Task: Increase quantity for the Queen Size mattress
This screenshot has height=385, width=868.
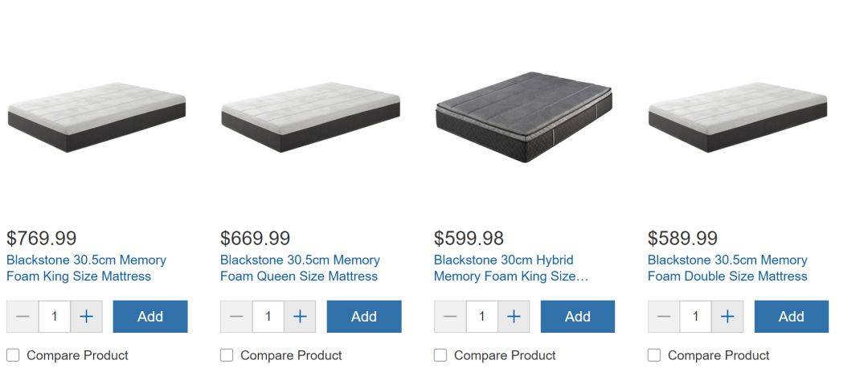Action: pyautogui.click(x=300, y=317)
